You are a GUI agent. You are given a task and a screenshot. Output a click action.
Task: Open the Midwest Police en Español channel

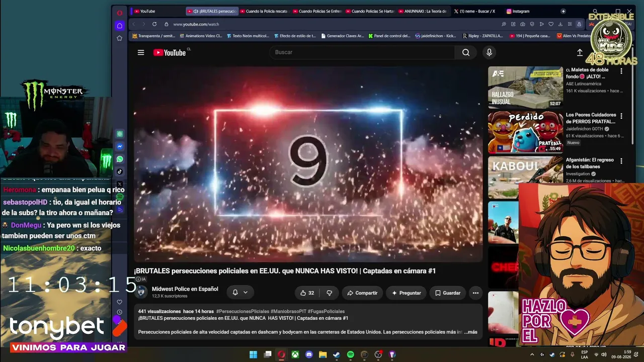tap(185, 289)
